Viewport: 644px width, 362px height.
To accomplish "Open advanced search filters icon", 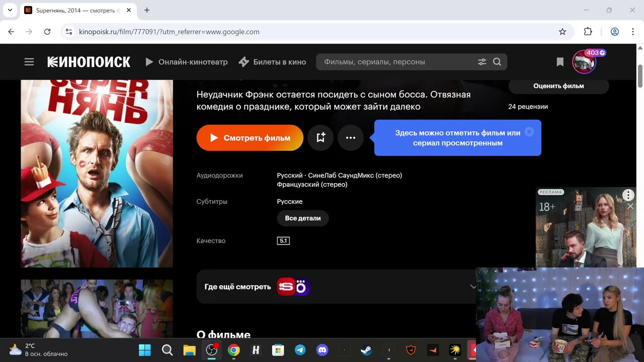I will click(482, 62).
